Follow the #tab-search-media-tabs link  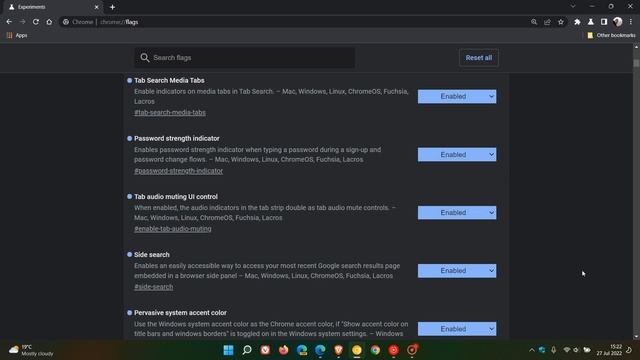[x=170, y=112]
